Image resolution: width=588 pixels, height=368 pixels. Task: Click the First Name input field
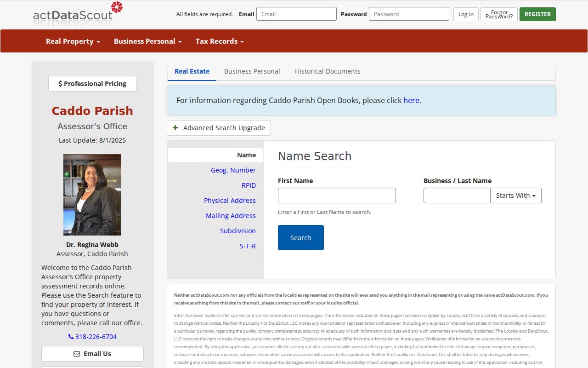[337, 195]
